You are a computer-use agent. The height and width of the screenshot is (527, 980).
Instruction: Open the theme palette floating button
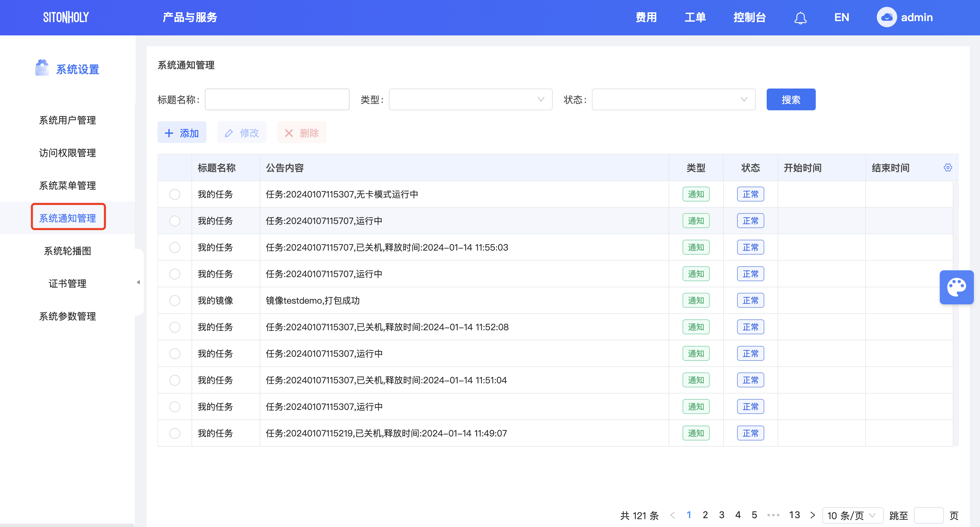click(956, 287)
